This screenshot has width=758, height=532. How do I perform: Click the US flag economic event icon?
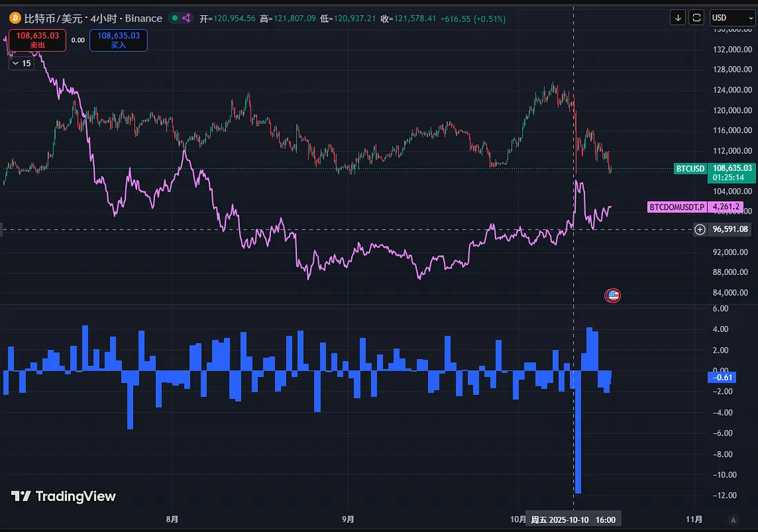tap(612, 296)
